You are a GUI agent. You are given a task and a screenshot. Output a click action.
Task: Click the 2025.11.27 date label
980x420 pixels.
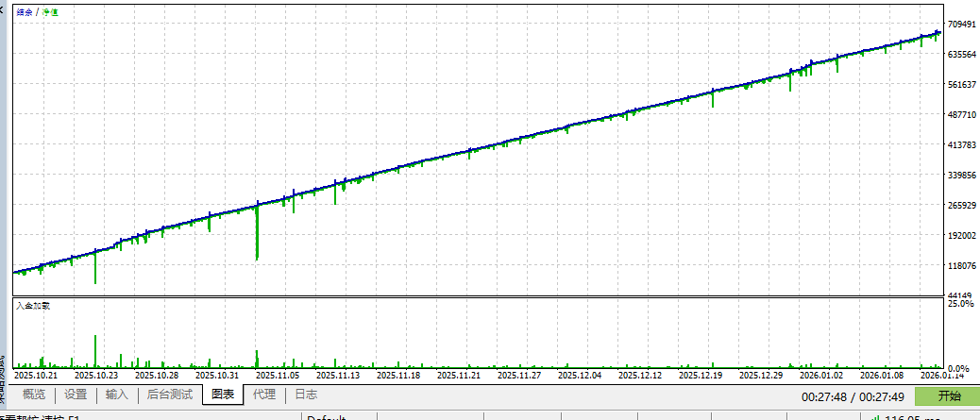518,376
